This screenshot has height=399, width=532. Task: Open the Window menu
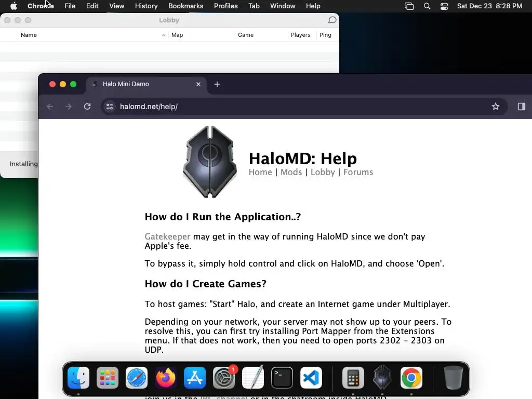click(x=283, y=6)
